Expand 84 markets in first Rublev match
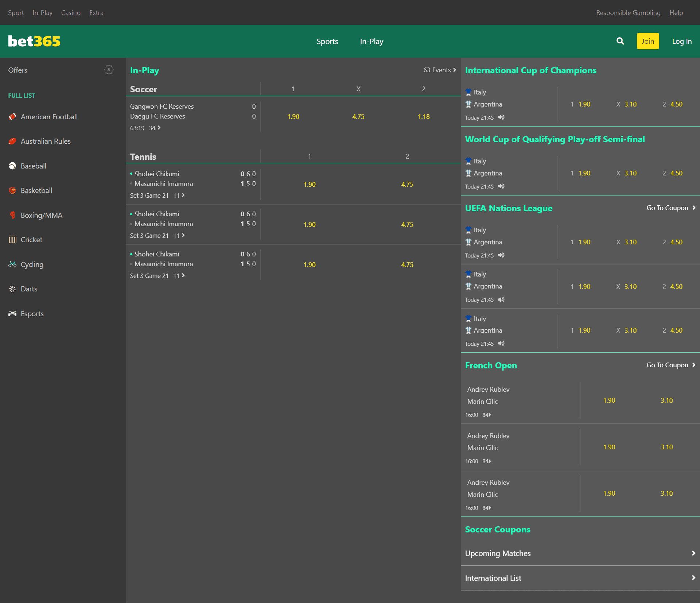 pos(487,415)
